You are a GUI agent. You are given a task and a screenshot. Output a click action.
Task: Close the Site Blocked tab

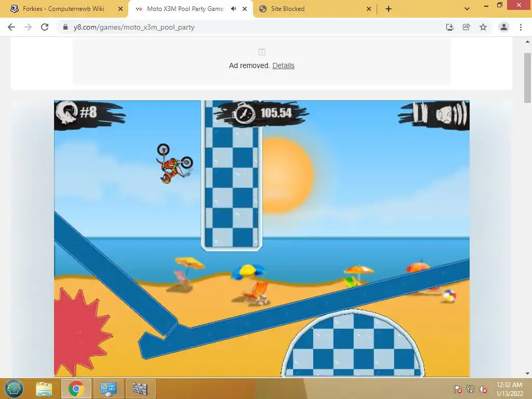(369, 9)
